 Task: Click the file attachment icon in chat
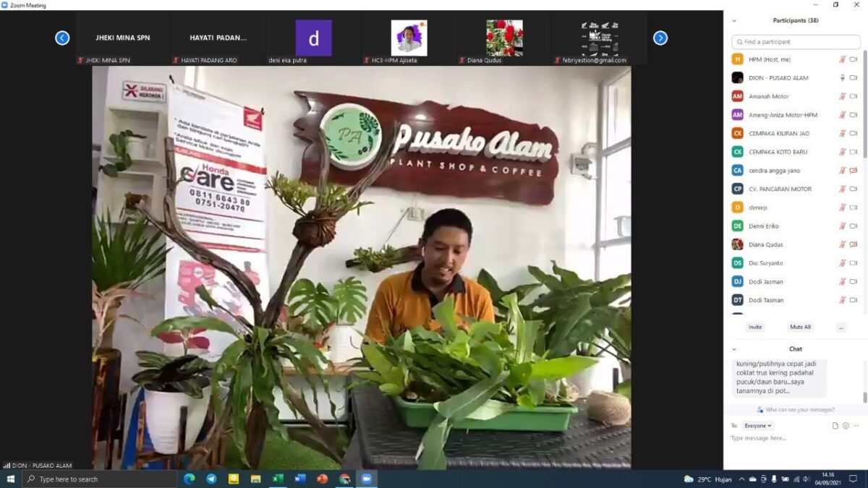835,426
